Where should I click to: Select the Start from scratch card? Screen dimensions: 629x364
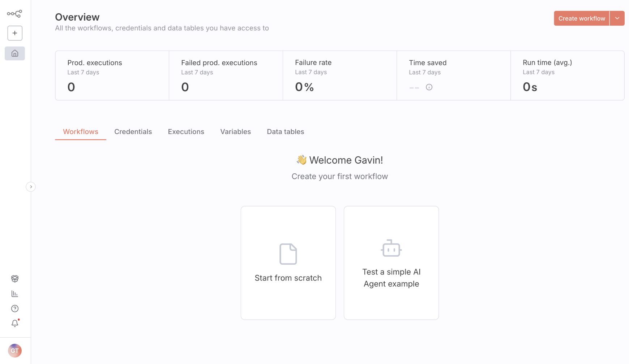point(288,263)
